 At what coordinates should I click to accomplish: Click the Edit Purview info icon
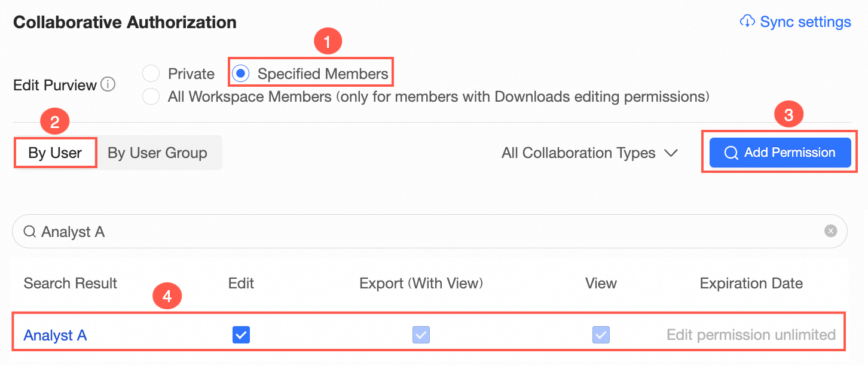(x=108, y=85)
